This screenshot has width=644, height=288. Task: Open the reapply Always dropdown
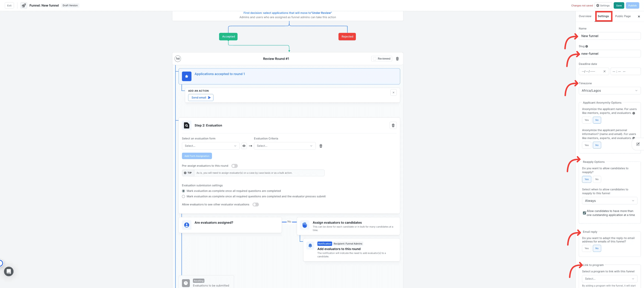pyautogui.click(x=609, y=201)
